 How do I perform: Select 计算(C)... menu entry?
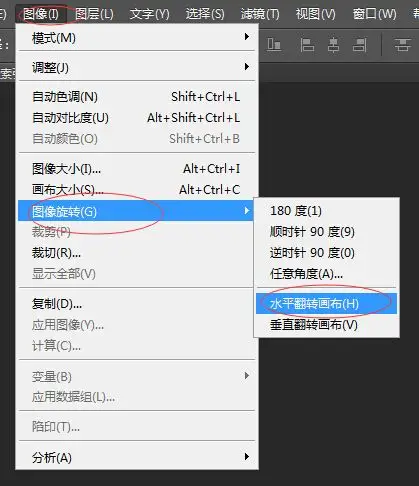(x=136, y=346)
